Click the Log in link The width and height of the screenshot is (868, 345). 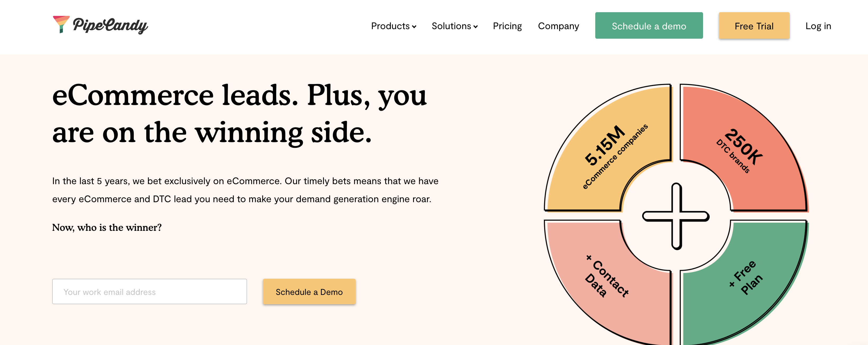(818, 26)
